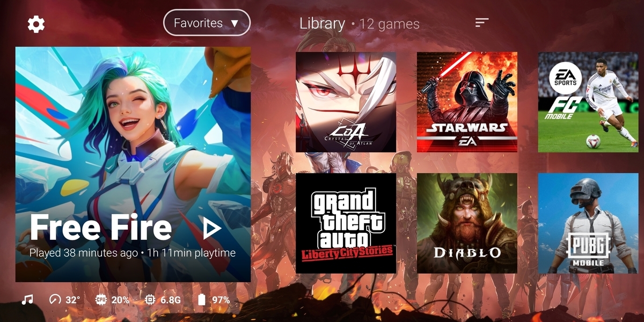Open the PUBG Mobile tile
644x322 pixels.
pyautogui.click(x=588, y=223)
